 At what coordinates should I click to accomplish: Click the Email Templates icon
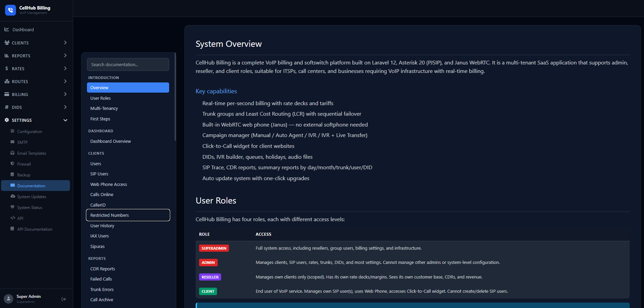click(13, 153)
